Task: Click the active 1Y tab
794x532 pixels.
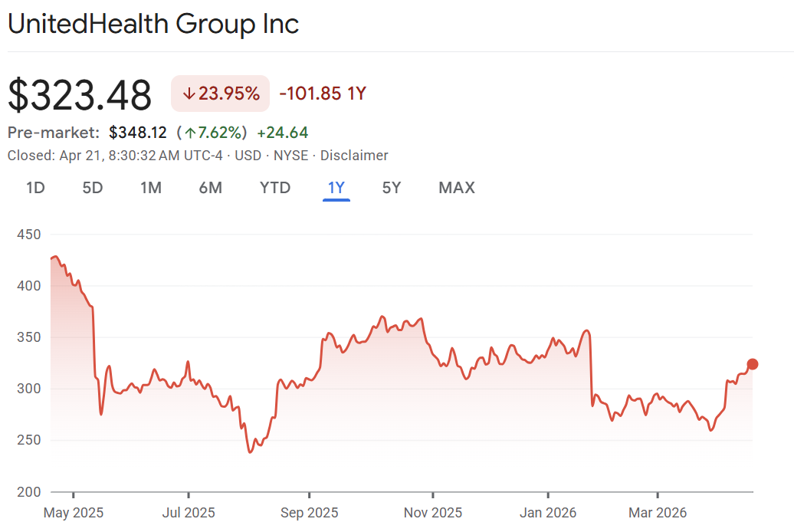Action: tap(336, 188)
